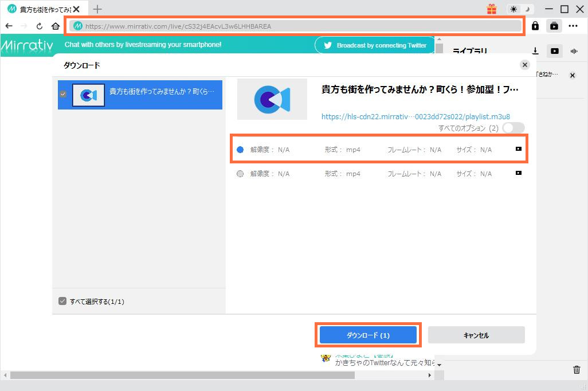Click the gift box icon
Screen dimensions: 588x391
point(492,9)
